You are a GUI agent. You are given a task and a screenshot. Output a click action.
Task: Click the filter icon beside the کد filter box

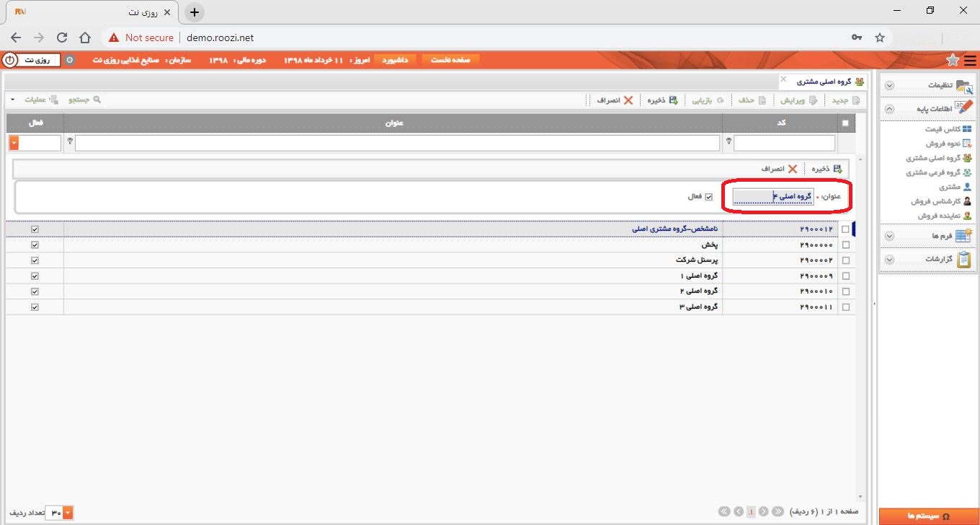[729, 142]
